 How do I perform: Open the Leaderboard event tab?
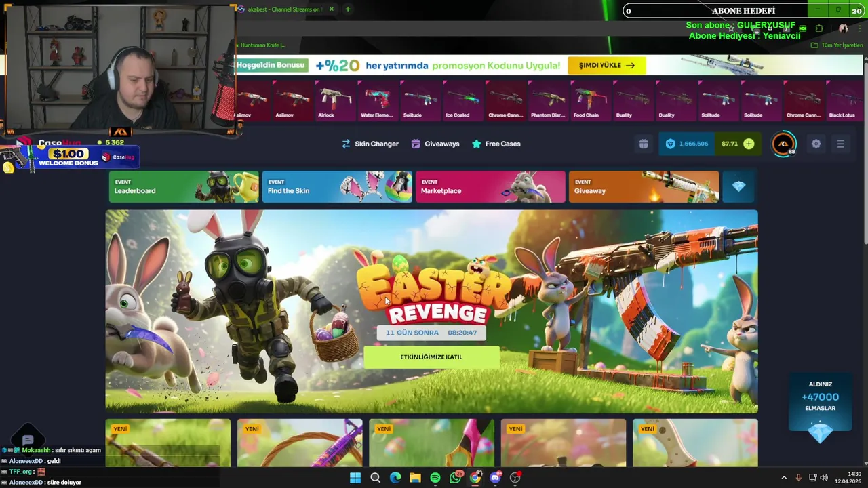pos(184,186)
